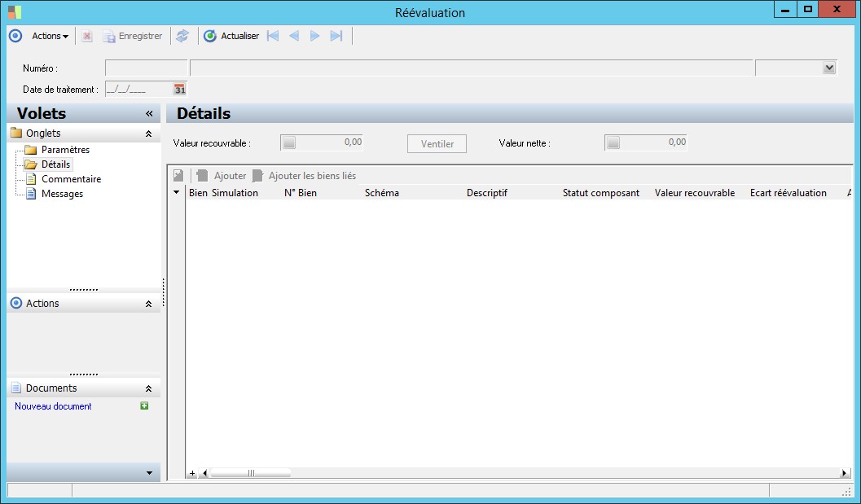The image size is (861, 504).
Task: Click the Documents section header icon
Action: [16, 388]
